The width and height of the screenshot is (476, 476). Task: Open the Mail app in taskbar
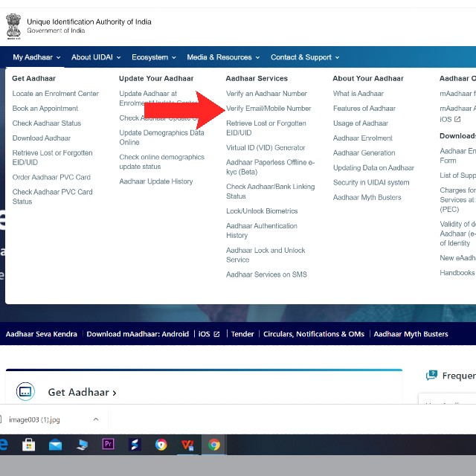click(55, 445)
